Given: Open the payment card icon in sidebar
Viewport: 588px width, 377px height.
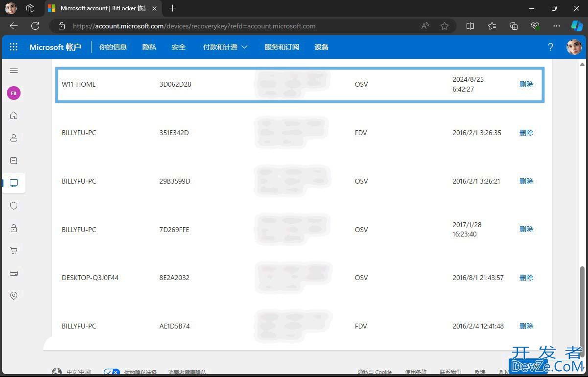Looking at the screenshot, I should (x=14, y=273).
